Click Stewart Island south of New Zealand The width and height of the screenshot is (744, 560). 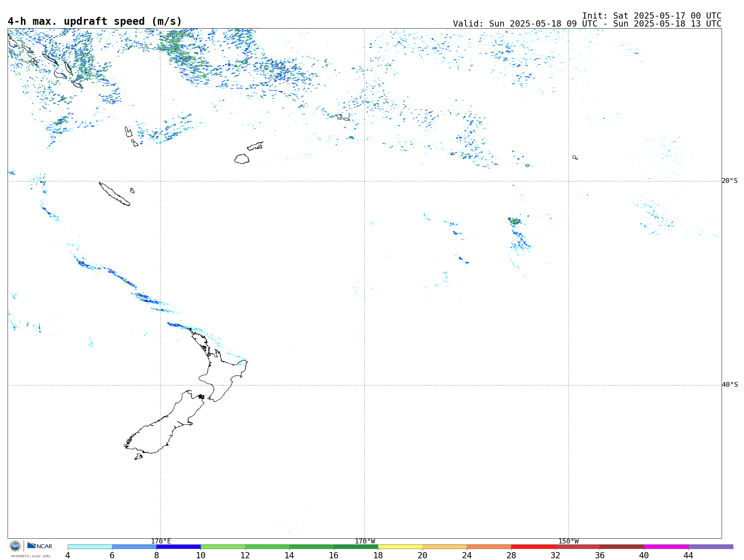[x=138, y=457]
